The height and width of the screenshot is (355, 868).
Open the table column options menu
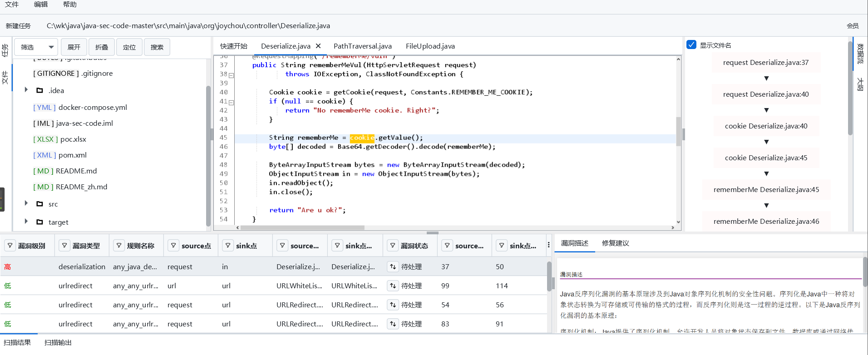(548, 245)
